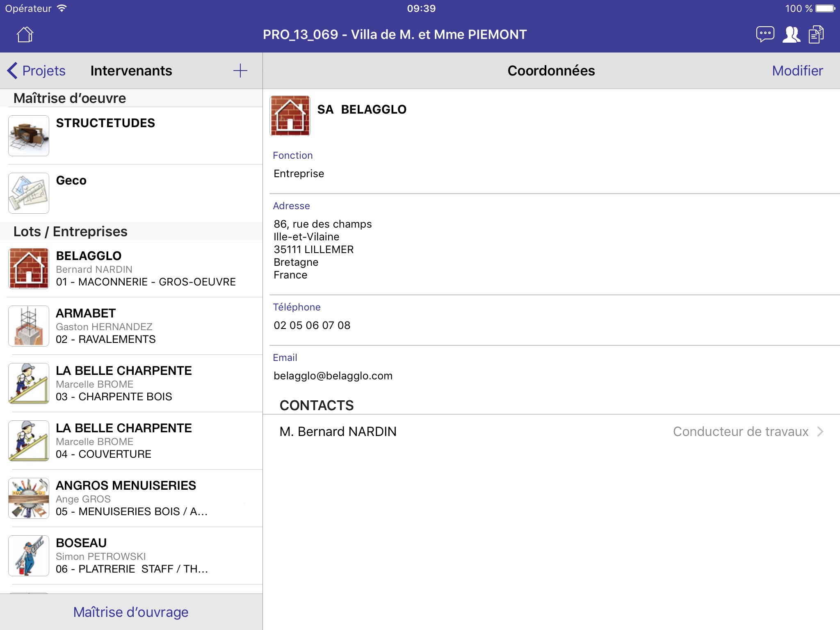Go back to Projets
Screen dimensions: 840x630
(37, 71)
